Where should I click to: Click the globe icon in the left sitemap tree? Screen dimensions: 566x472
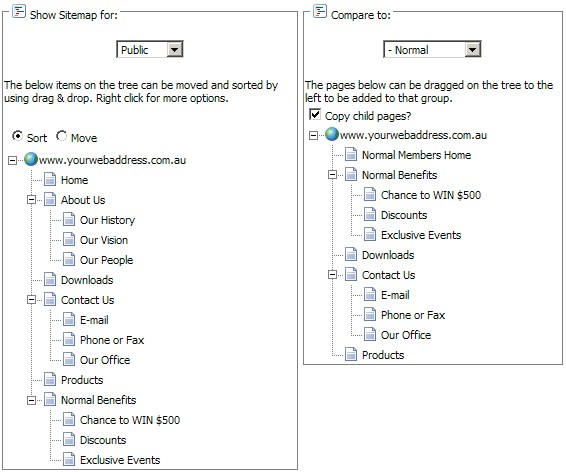pyautogui.click(x=31, y=159)
